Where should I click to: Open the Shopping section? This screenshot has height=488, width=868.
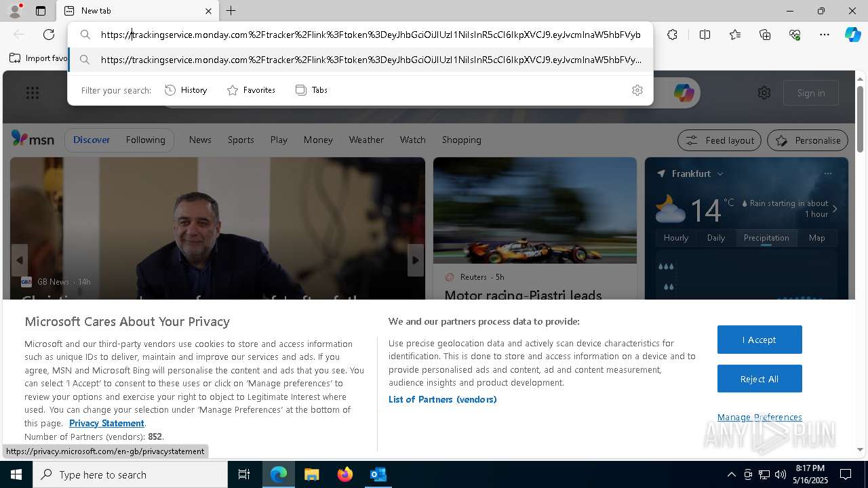[x=461, y=140]
